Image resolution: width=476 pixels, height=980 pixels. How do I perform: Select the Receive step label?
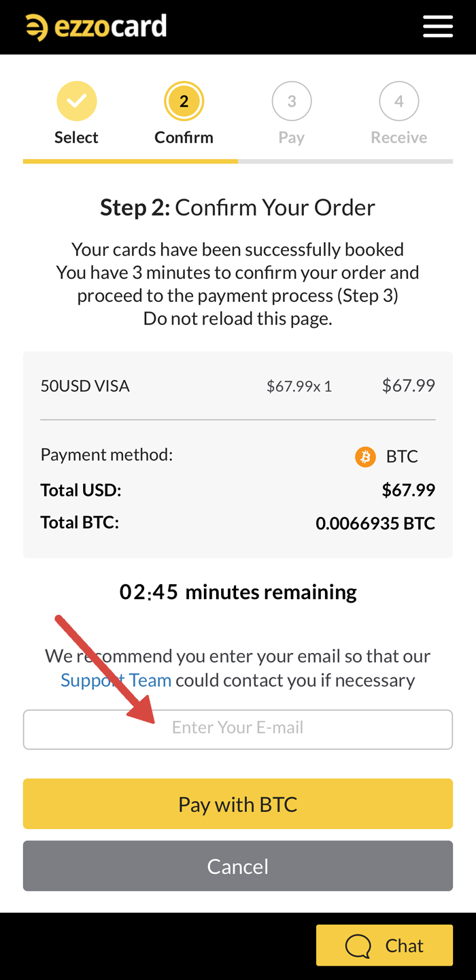398,137
